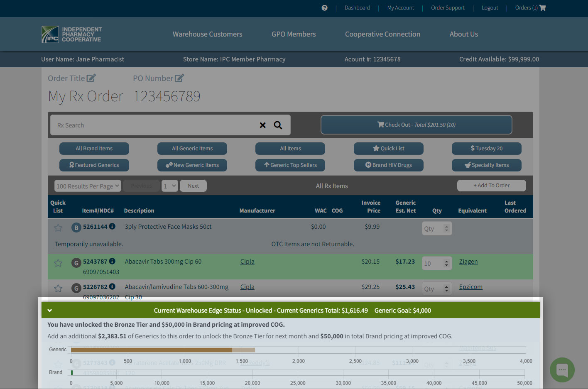
Task: Star the Abacavir/lamivudine Tabs item
Action: tap(58, 289)
